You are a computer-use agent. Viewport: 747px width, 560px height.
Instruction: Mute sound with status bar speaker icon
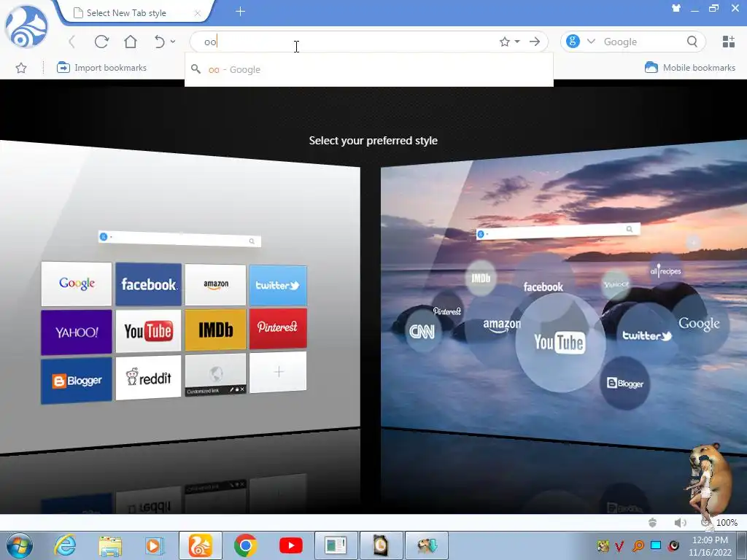click(680, 522)
